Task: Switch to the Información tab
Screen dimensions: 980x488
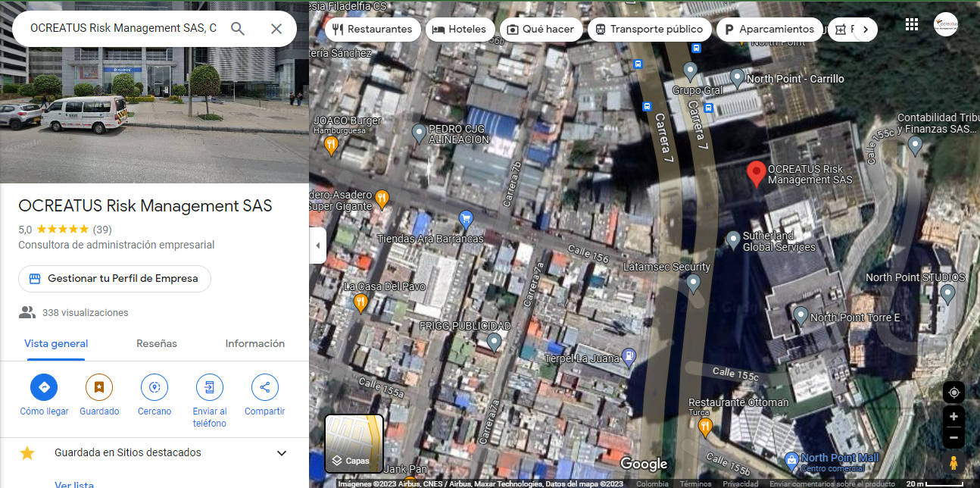Action: pyautogui.click(x=254, y=344)
